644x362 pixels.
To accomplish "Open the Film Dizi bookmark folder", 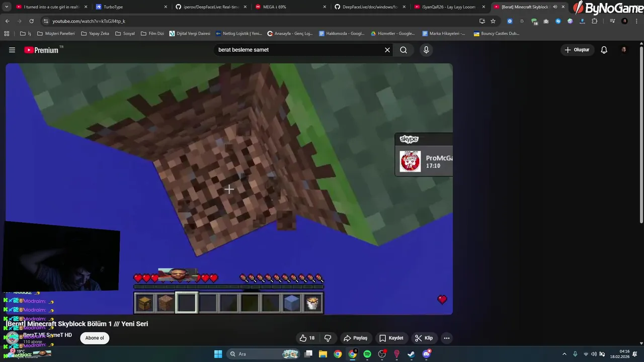I will [152, 34].
